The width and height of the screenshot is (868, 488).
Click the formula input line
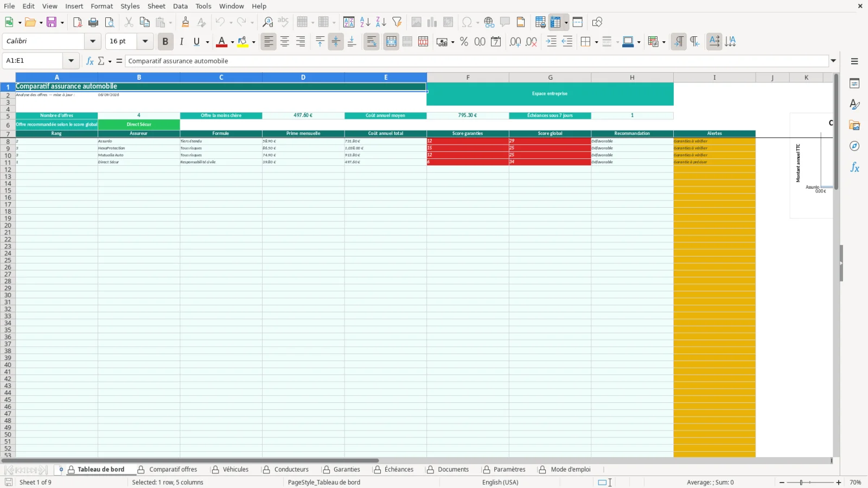tap(477, 61)
